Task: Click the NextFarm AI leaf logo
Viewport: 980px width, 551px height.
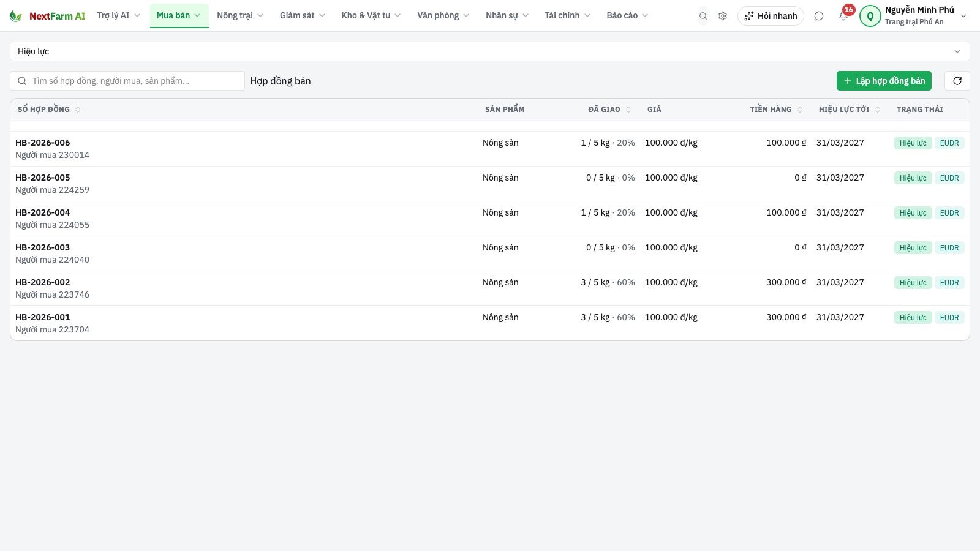Action: click(x=16, y=16)
